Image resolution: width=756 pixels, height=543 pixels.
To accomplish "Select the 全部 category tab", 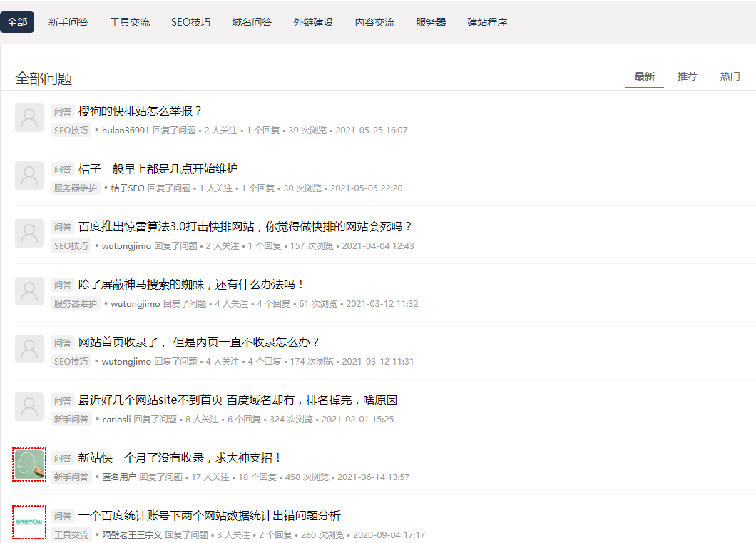I will 17,22.
